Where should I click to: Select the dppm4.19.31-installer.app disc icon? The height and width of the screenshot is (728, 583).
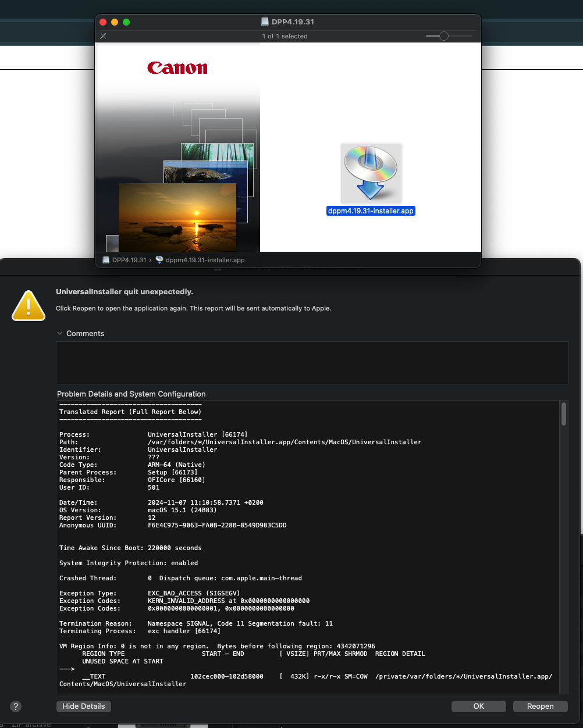point(371,173)
